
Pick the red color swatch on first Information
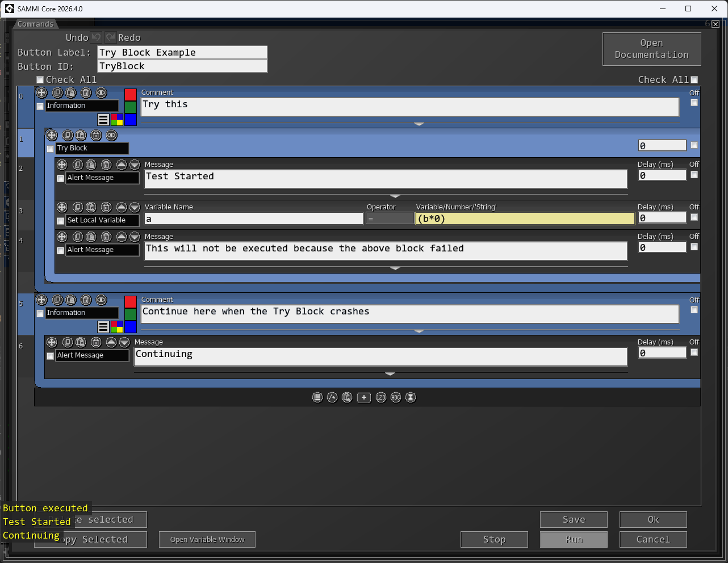131,95
